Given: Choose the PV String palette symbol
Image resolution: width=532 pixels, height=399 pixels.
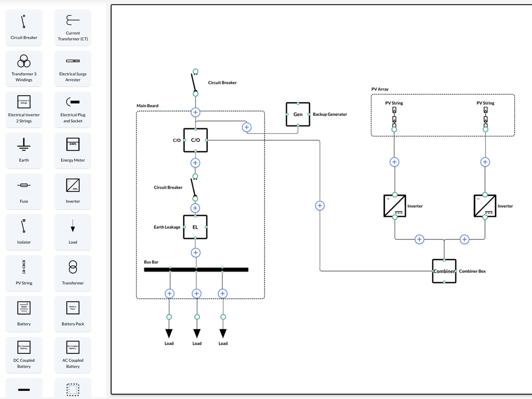Looking at the screenshot, I should tap(24, 273).
